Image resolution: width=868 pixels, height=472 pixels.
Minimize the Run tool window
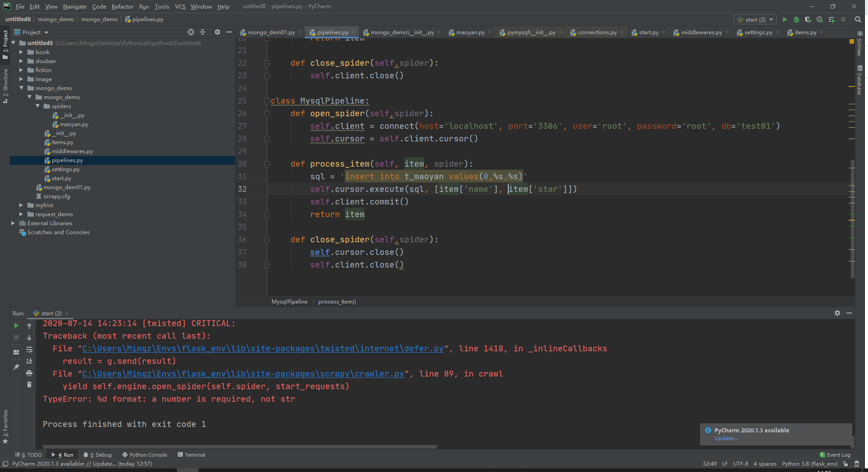[x=849, y=313]
